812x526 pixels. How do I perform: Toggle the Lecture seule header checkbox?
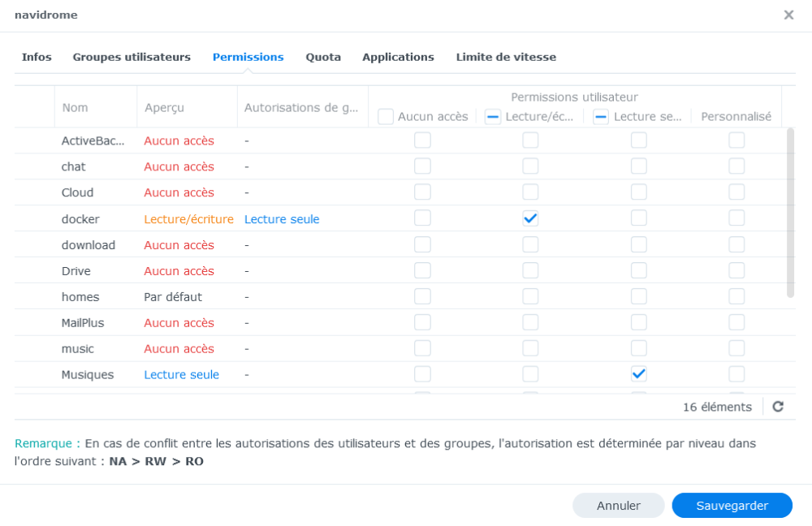click(x=601, y=117)
